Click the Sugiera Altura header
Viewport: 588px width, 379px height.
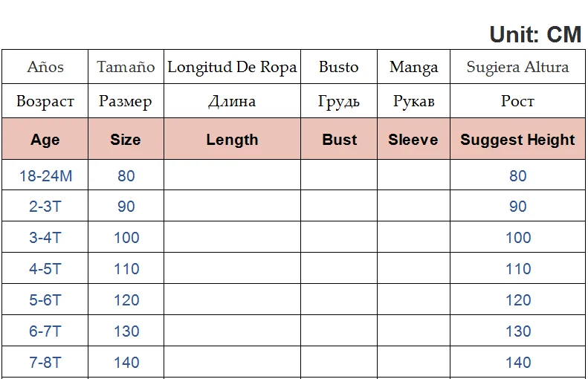tap(517, 67)
